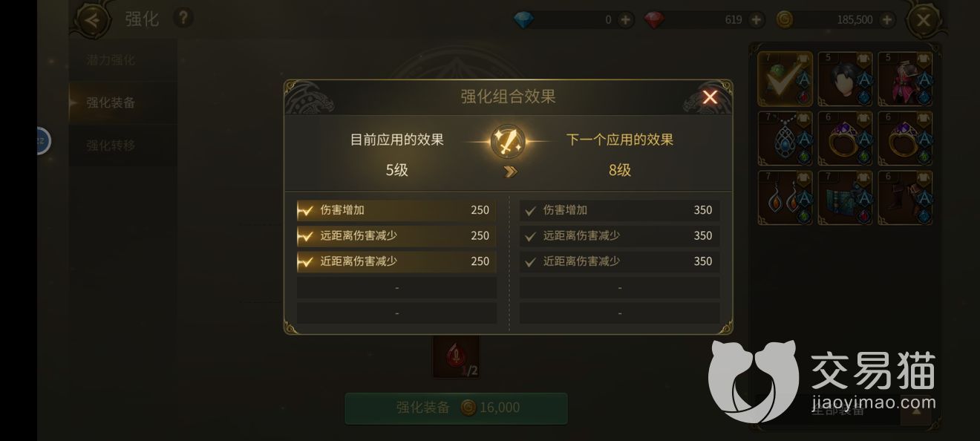
Task: Close the 强化组合效果 popup
Action: [x=710, y=97]
